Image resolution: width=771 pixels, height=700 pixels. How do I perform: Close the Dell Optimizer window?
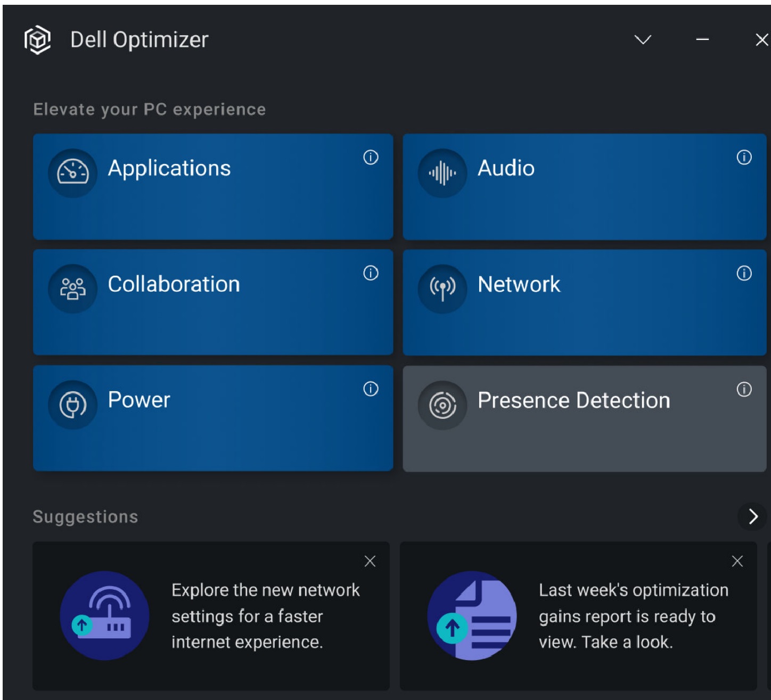761,40
